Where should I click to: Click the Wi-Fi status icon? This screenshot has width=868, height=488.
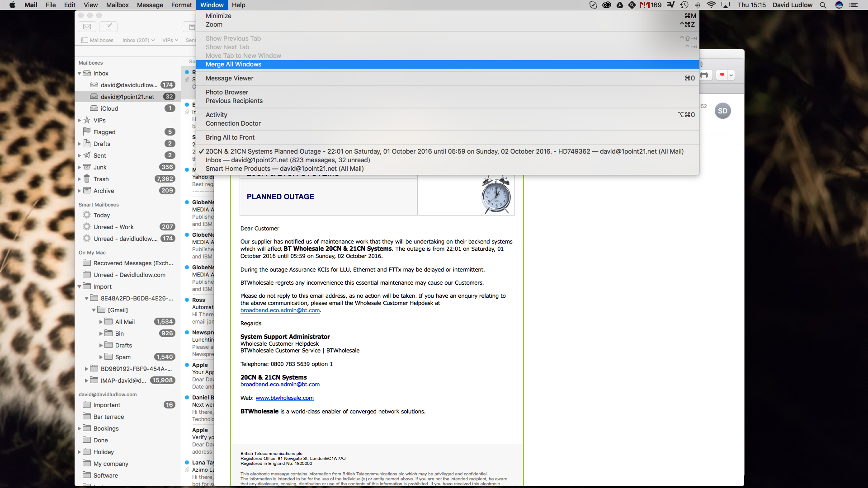pos(711,5)
